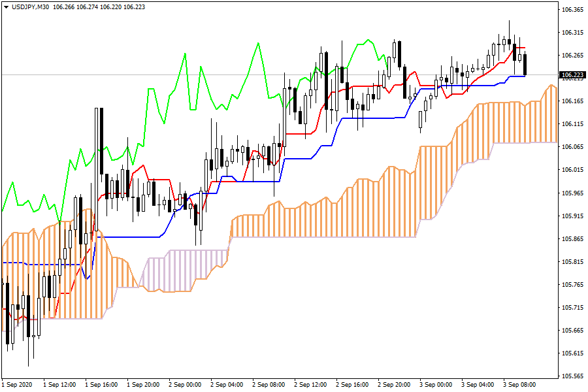This screenshot has height=392, width=588.
Task: Click the 1 Sep 16:00 time label
Action: click(x=101, y=385)
